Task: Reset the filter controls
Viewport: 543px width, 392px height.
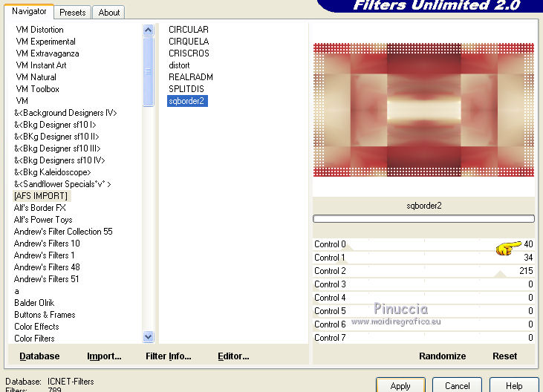Action: (x=504, y=356)
